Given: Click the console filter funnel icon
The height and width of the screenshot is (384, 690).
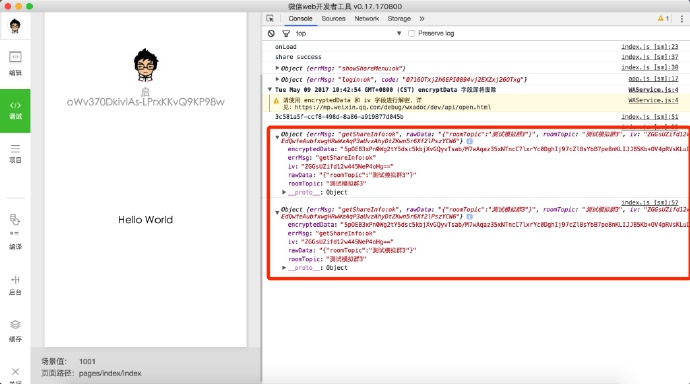Looking at the screenshot, I should click(286, 33).
